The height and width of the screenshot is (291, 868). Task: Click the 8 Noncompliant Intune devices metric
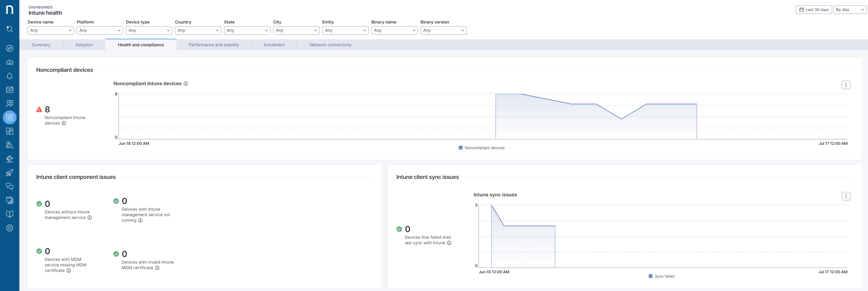click(x=47, y=110)
